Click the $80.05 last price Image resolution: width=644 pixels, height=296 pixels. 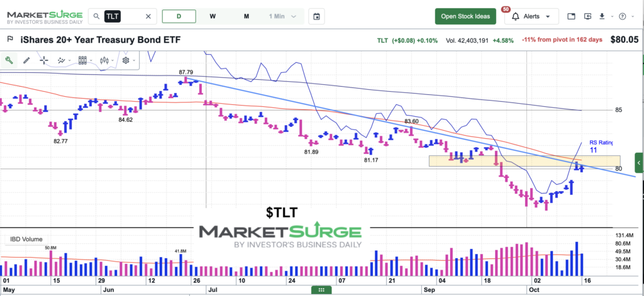(x=625, y=40)
